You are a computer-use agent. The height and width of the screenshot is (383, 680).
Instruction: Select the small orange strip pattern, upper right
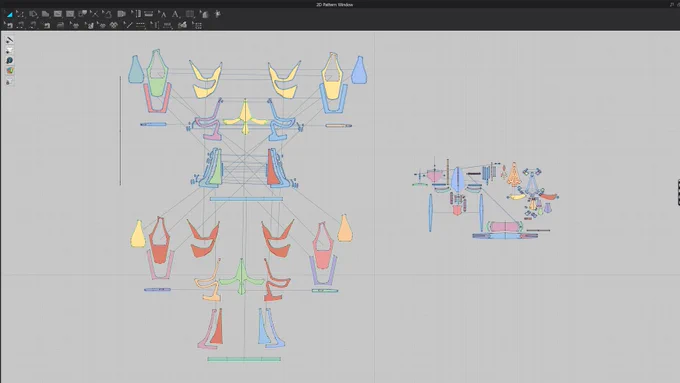tap(339, 126)
